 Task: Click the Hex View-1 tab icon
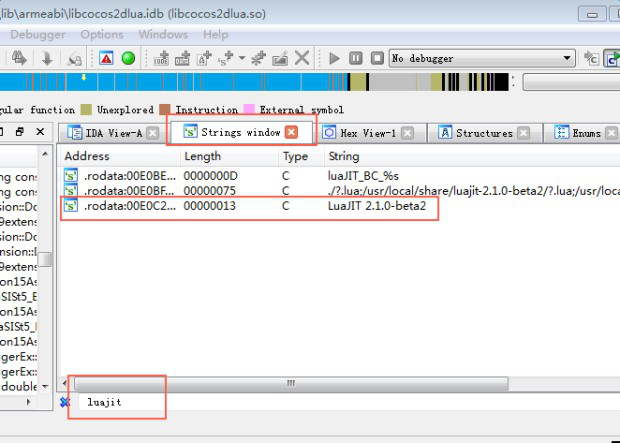pos(329,132)
